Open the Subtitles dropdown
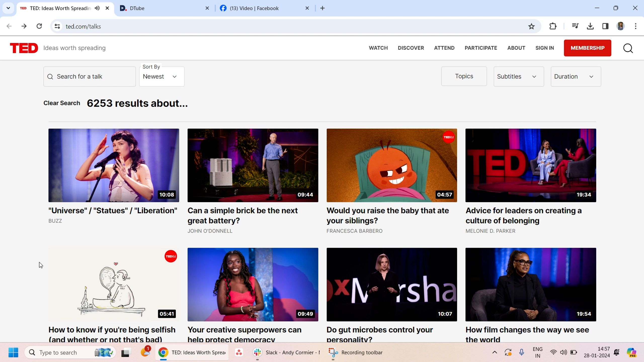Viewport: 644px width, 362px height. 518,77
